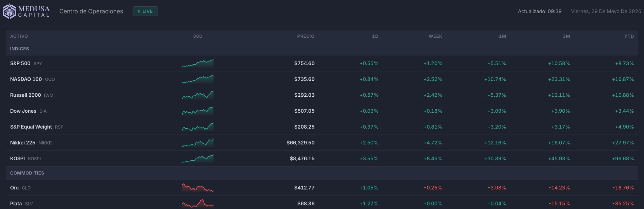Viewport: 644px width, 209px height.
Task: Select the Nikkei 225 row name
Action: tap(23, 143)
